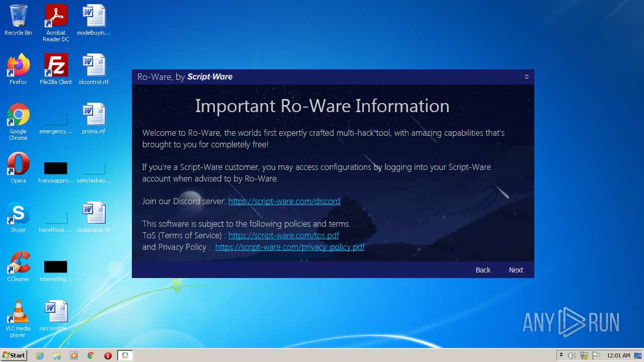Launch CCleaner desktop shortcut
644x362 pixels.
[18, 266]
